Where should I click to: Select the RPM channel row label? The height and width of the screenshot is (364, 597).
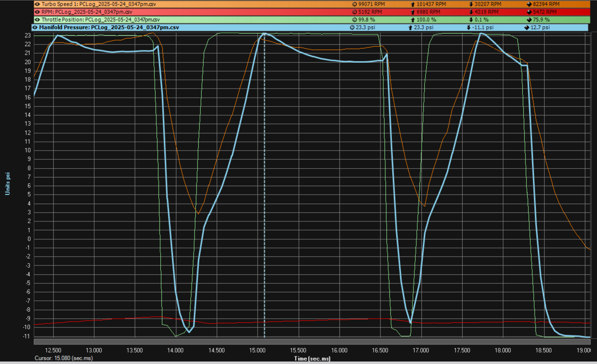(x=87, y=12)
